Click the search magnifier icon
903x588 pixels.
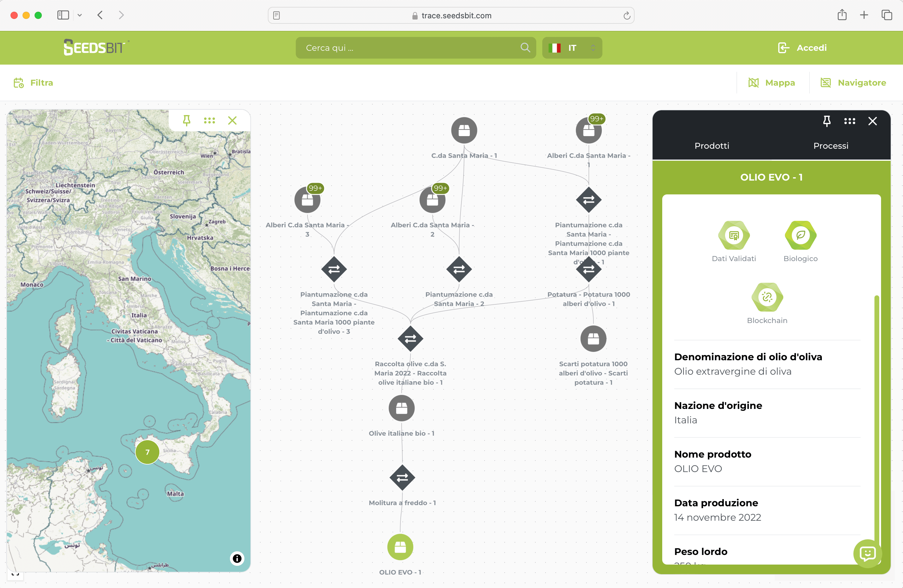tap(525, 47)
